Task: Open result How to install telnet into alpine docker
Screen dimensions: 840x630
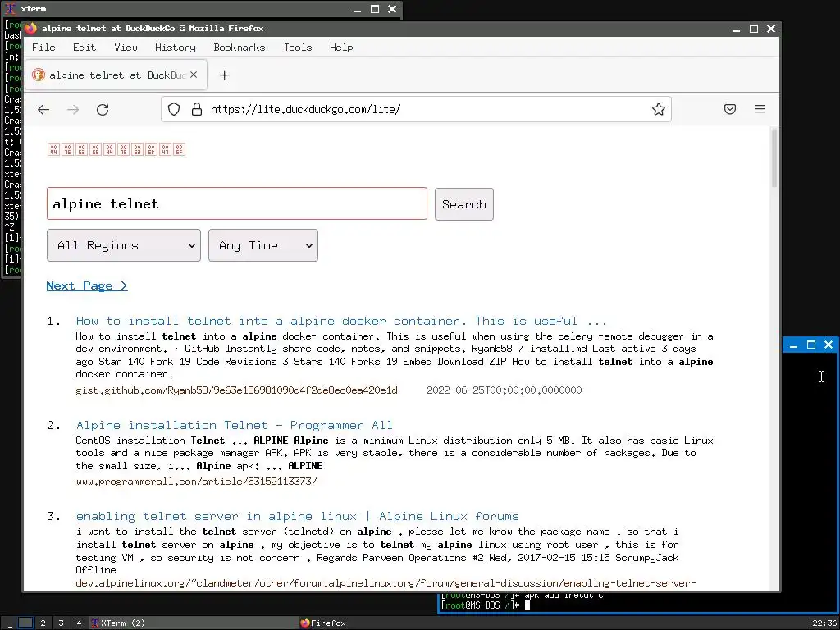Action: (x=341, y=321)
